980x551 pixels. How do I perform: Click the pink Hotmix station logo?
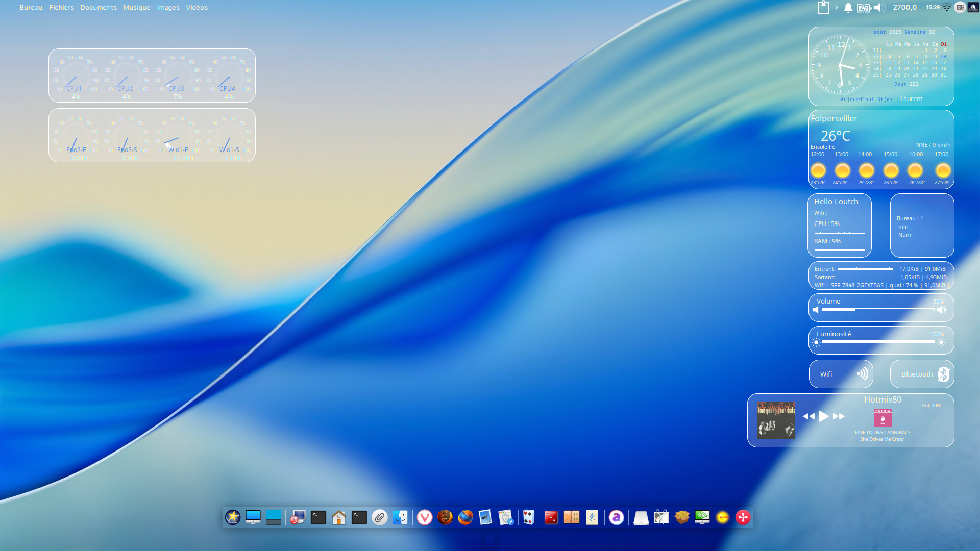[883, 417]
